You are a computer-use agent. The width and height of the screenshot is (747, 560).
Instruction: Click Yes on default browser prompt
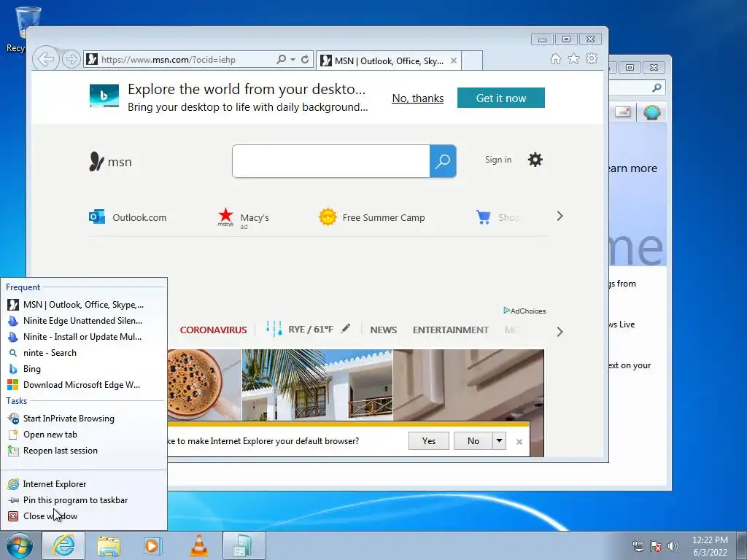429,441
